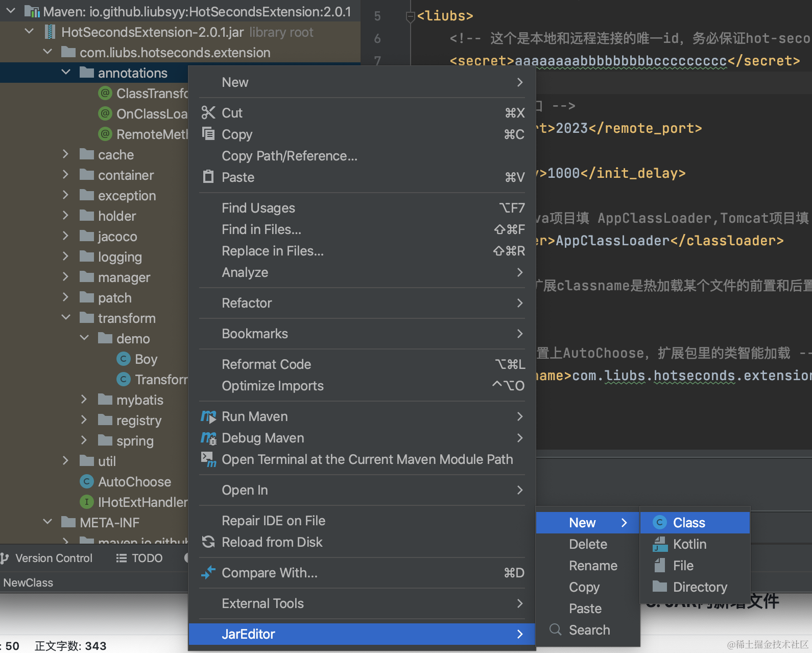Click the Debug Maven icon
This screenshot has height=653, width=812.
(208, 438)
